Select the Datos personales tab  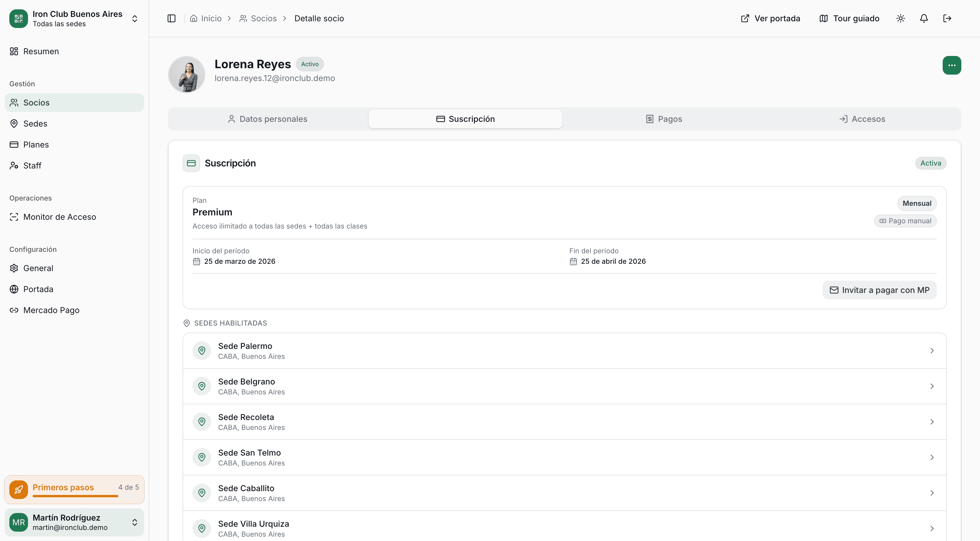coord(267,119)
